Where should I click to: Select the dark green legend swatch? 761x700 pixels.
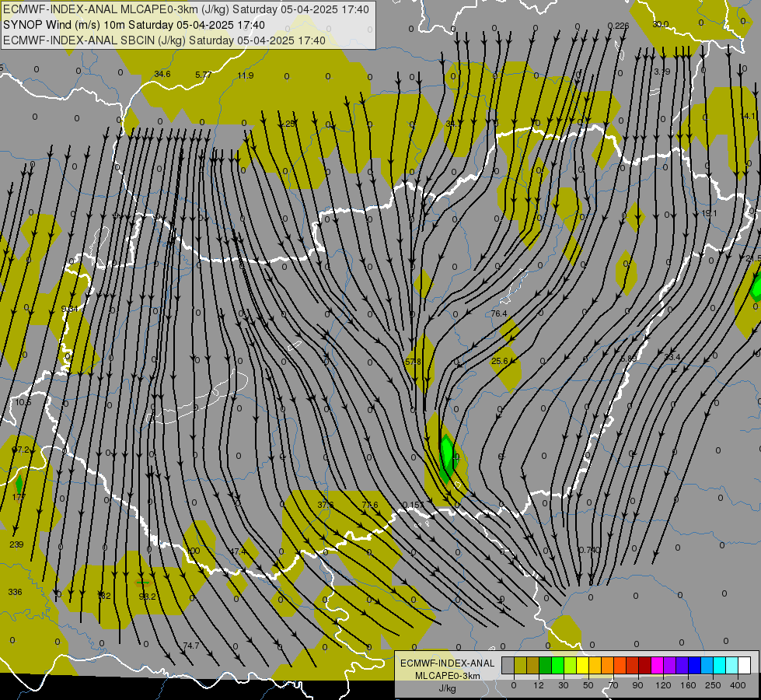click(545, 666)
